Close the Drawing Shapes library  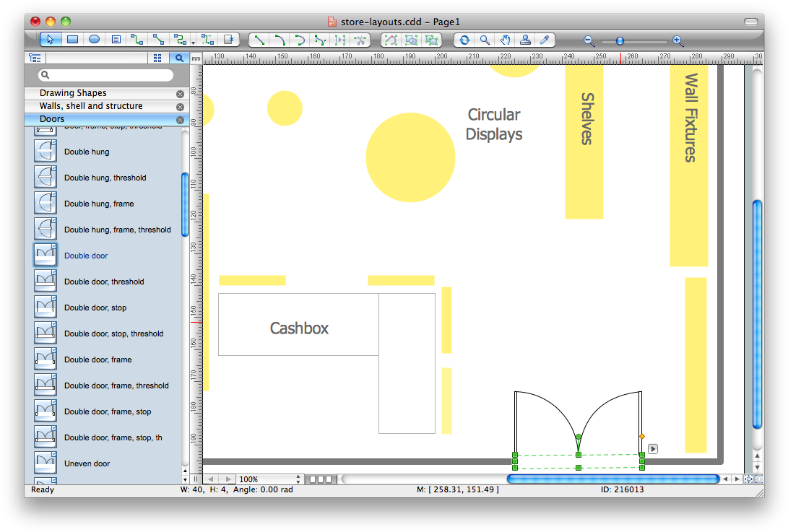pos(180,94)
